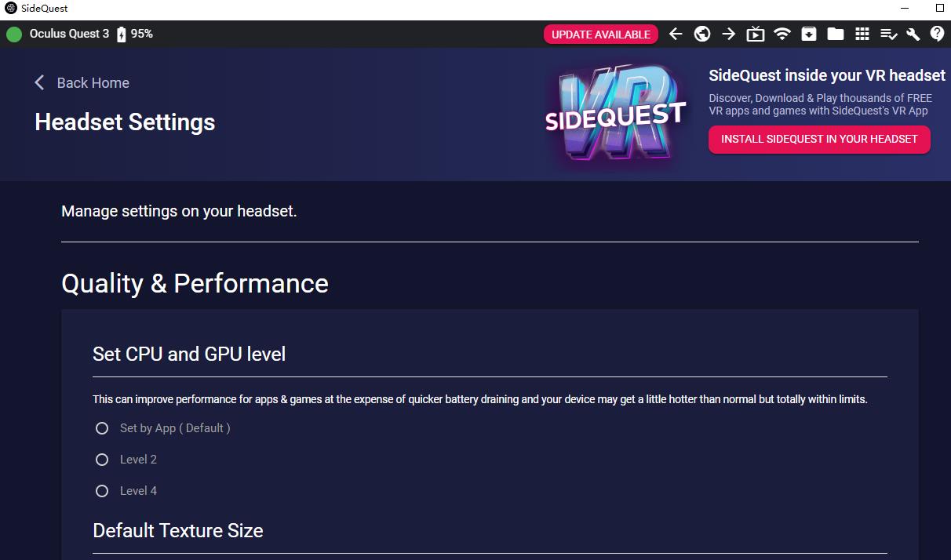
Task: Open the install APK archive icon
Action: (x=808, y=34)
